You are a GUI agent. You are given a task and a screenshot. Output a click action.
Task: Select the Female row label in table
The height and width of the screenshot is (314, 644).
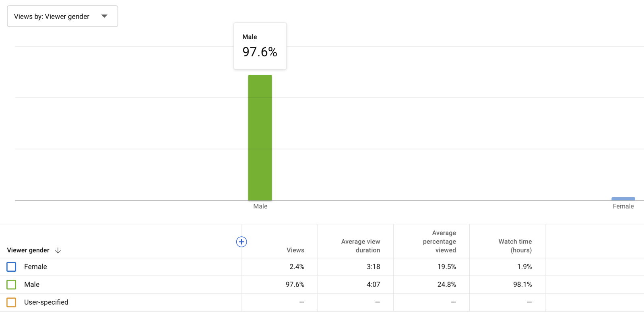[35, 267]
